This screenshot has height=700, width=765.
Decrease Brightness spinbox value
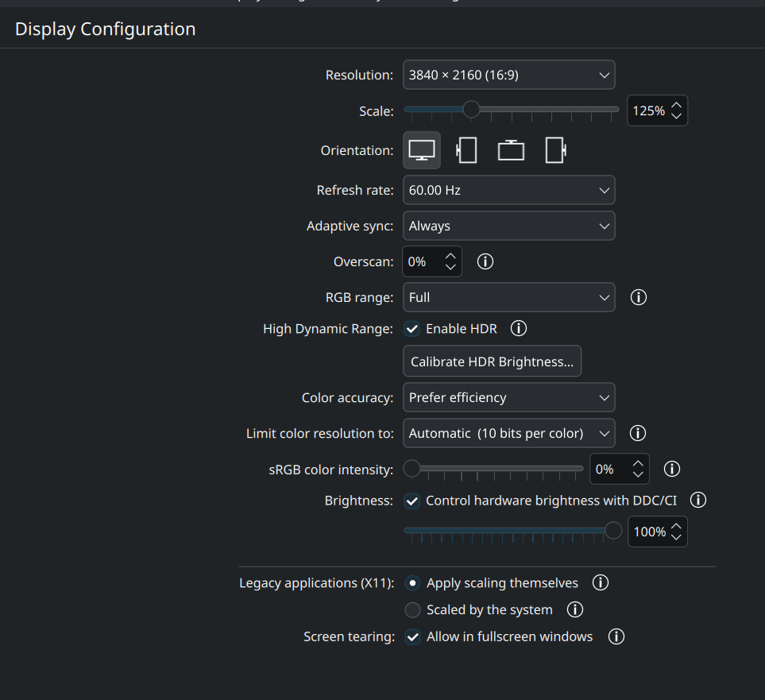pyautogui.click(x=676, y=537)
